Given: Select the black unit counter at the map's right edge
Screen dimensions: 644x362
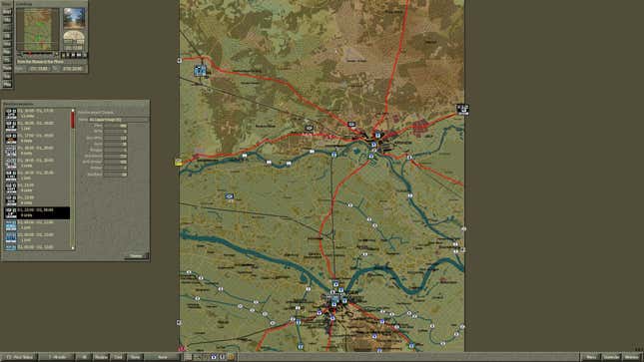Looking at the screenshot, I should tap(463, 109).
